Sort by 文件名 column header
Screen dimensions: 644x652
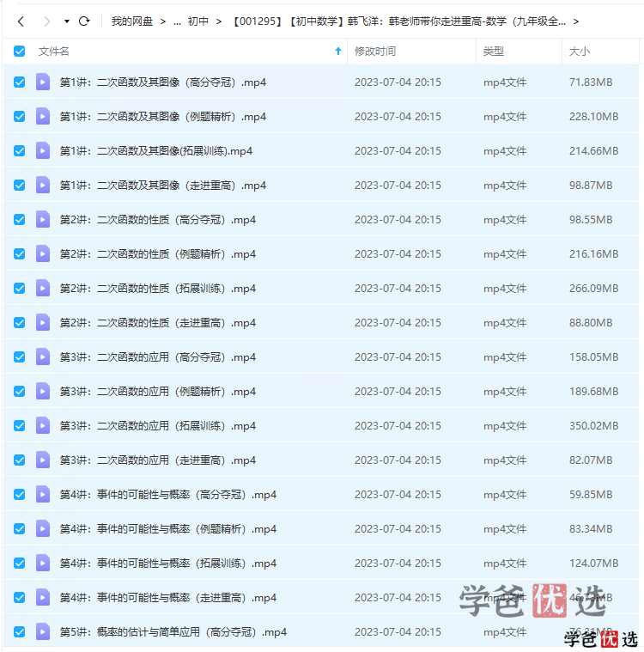pos(53,52)
